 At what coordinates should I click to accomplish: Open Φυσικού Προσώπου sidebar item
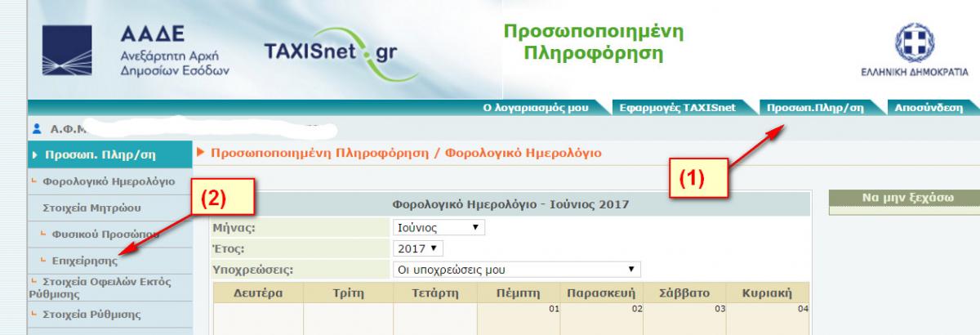[x=94, y=234]
